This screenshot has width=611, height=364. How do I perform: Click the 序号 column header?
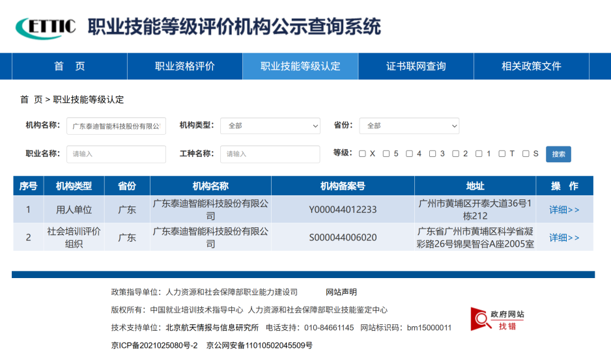29,186
